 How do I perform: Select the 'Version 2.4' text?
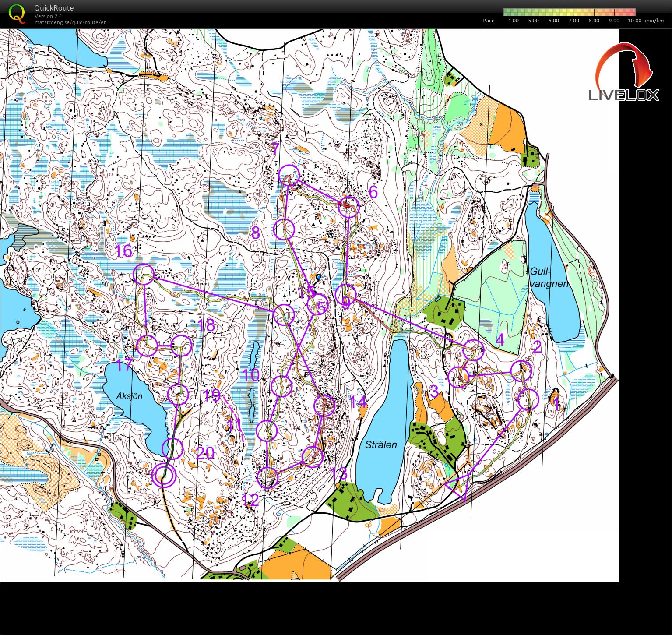coord(48,16)
